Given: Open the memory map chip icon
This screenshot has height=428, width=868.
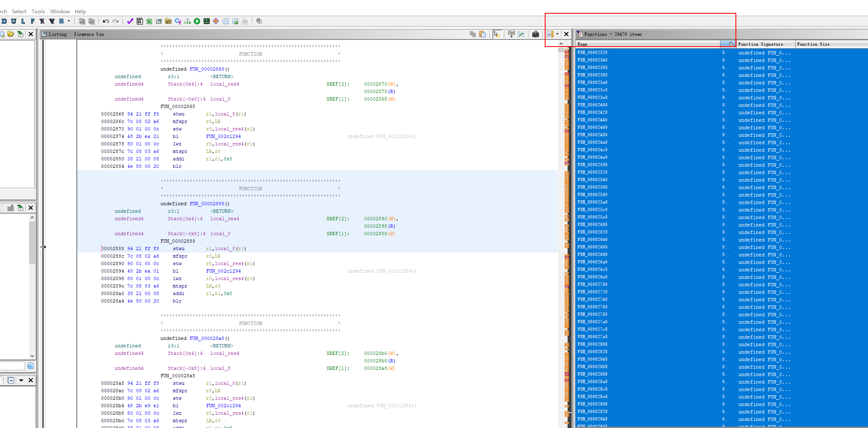Looking at the screenshot, I should (x=207, y=21).
